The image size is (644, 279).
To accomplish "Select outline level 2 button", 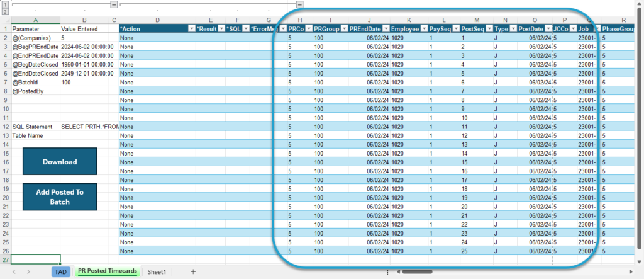I will click(5, 11).
